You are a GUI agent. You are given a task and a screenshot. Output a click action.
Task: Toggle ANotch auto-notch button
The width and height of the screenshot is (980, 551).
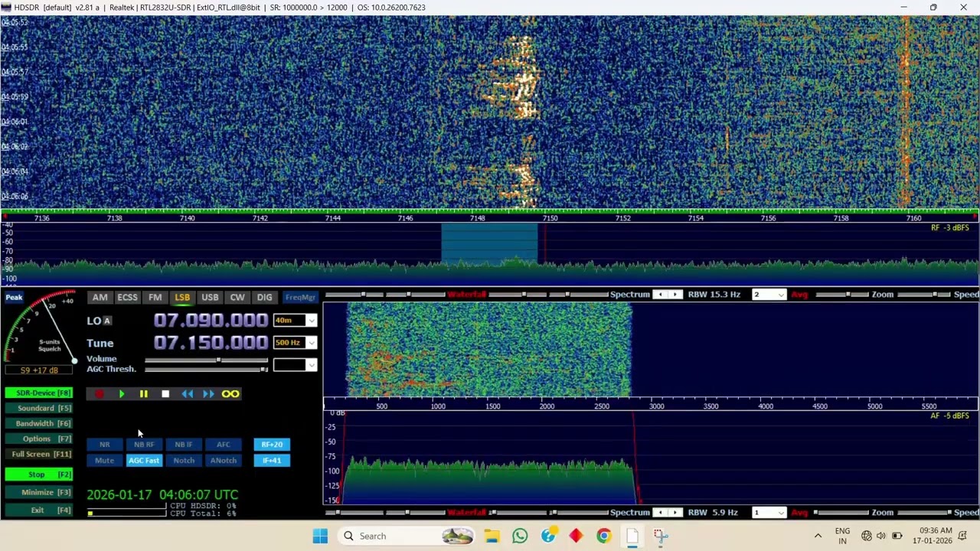pos(224,461)
